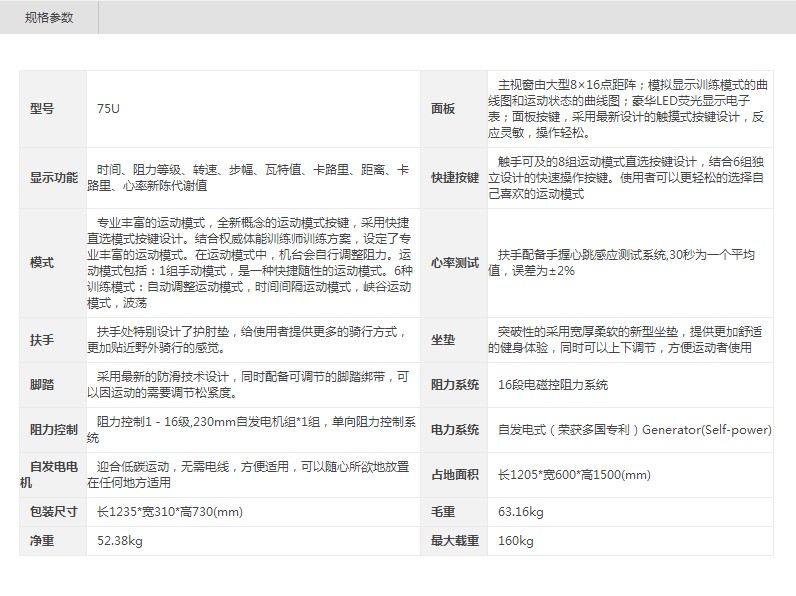Screen dimensions: 796x596
Task: Click the 扶手 row label
Action: [x=42, y=340]
